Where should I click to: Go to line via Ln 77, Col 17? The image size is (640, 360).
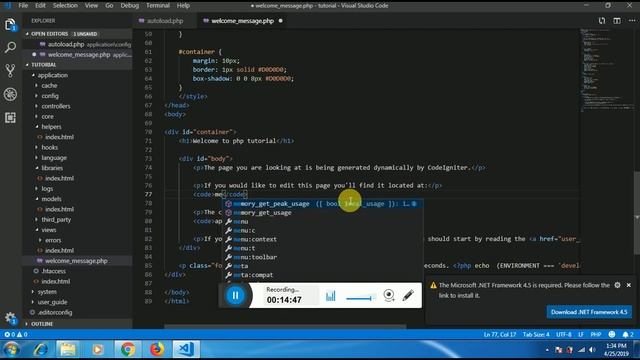pos(500,334)
